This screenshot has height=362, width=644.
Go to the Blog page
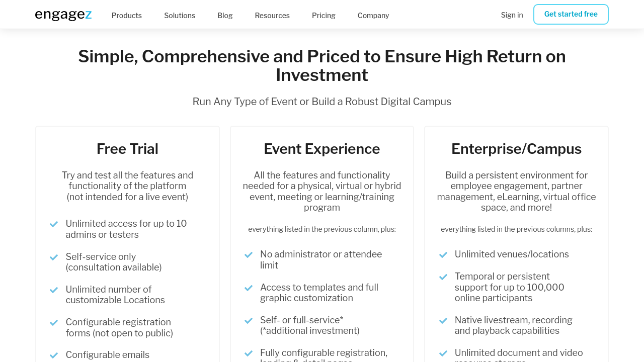point(225,16)
